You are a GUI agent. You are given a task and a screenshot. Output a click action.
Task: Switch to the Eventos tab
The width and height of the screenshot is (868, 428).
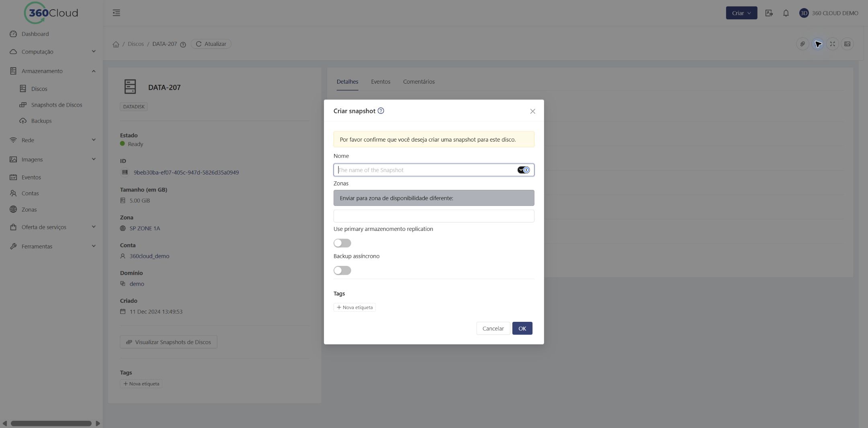tap(380, 82)
